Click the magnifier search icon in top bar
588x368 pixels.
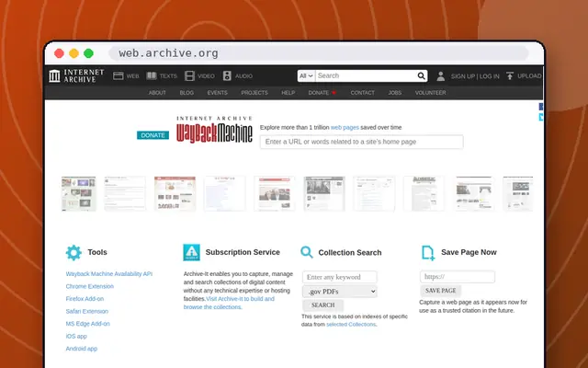click(x=421, y=75)
